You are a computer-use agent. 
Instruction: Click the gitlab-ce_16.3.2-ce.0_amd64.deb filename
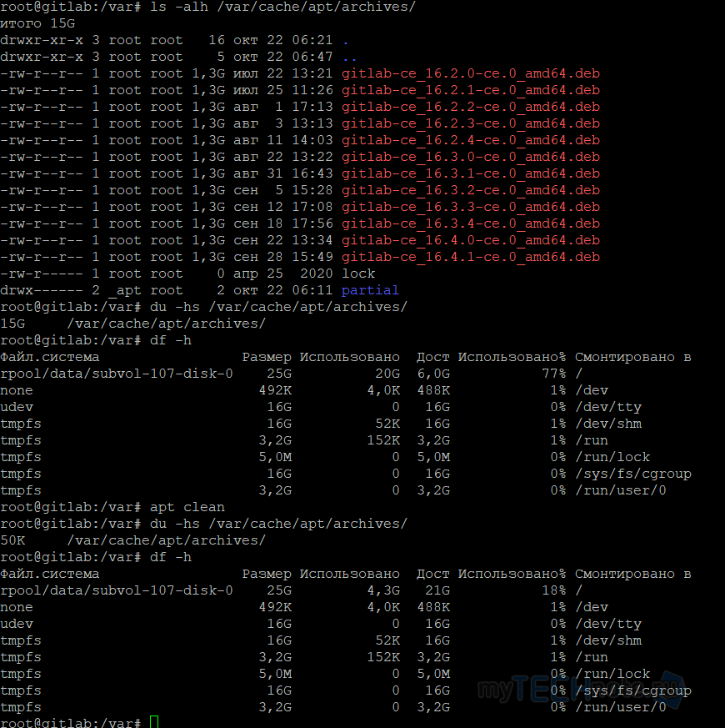[471, 190]
